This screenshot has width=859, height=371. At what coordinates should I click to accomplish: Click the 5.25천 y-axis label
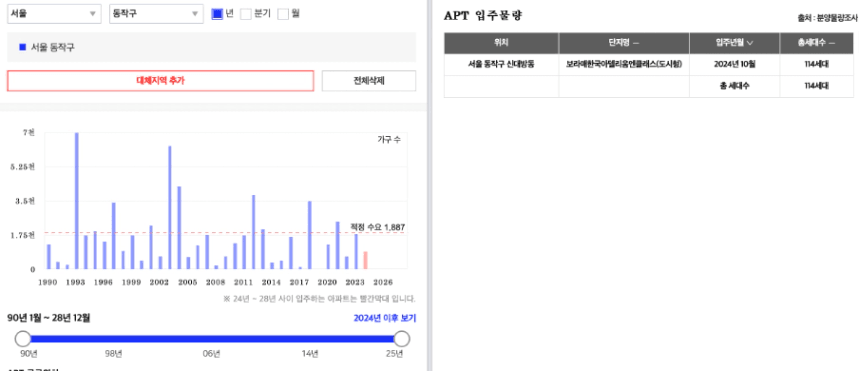tap(22, 167)
